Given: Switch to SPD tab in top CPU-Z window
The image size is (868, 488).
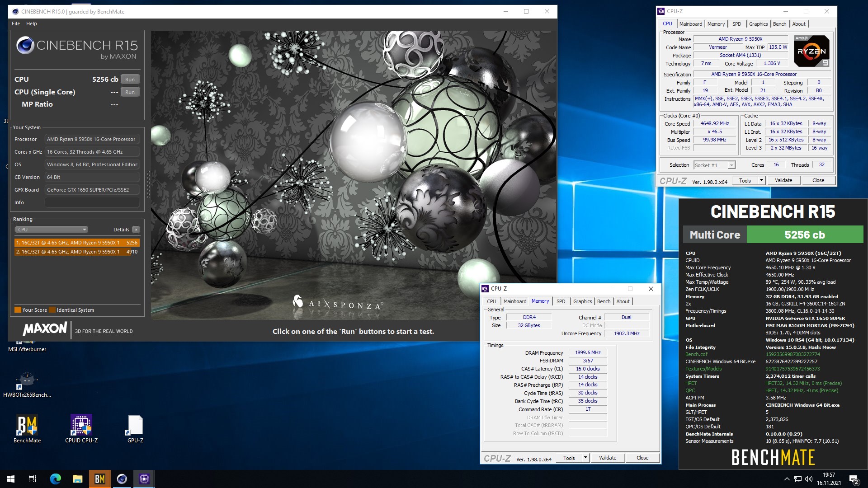Looking at the screenshot, I should click(x=737, y=24).
